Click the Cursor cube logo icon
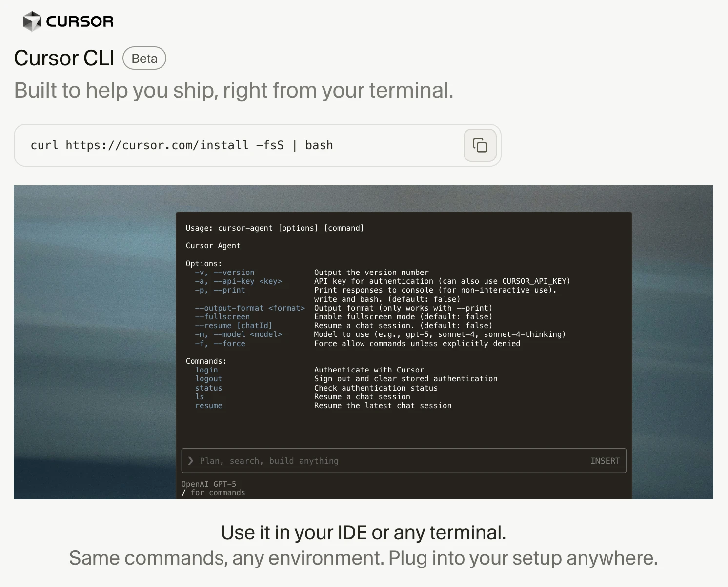The width and height of the screenshot is (728, 587). (32, 21)
